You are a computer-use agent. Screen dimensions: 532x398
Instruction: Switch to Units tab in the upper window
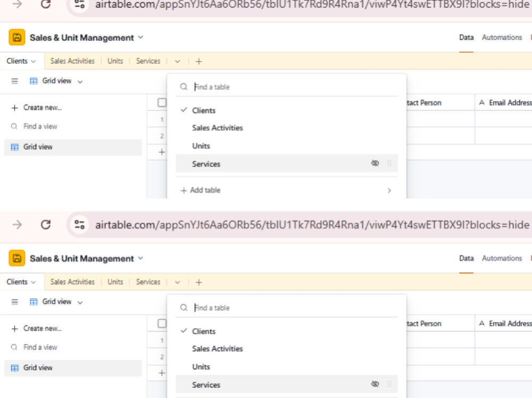(x=115, y=61)
